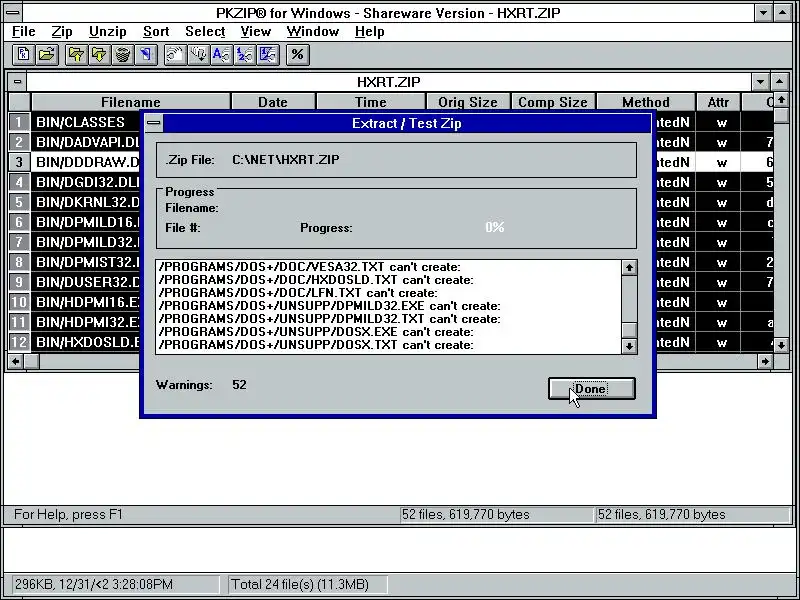Click the Comp Size column header
The width and height of the screenshot is (800, 600).
(553, 102)
